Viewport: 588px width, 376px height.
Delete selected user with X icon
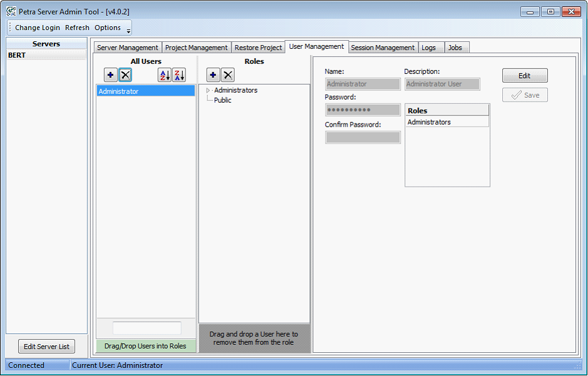(x=125, y=75)
